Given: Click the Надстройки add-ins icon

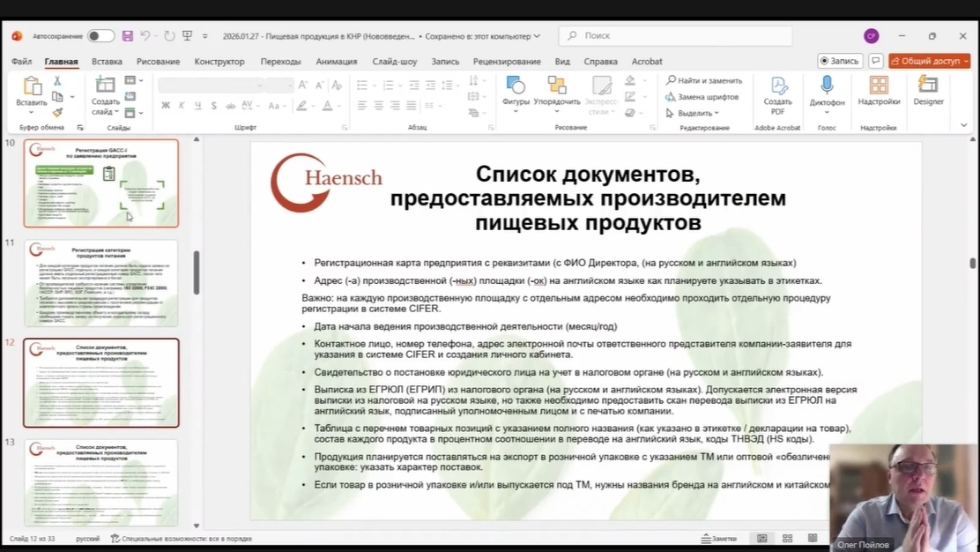Looking at the screenshot, I should (x=879, y=86).
